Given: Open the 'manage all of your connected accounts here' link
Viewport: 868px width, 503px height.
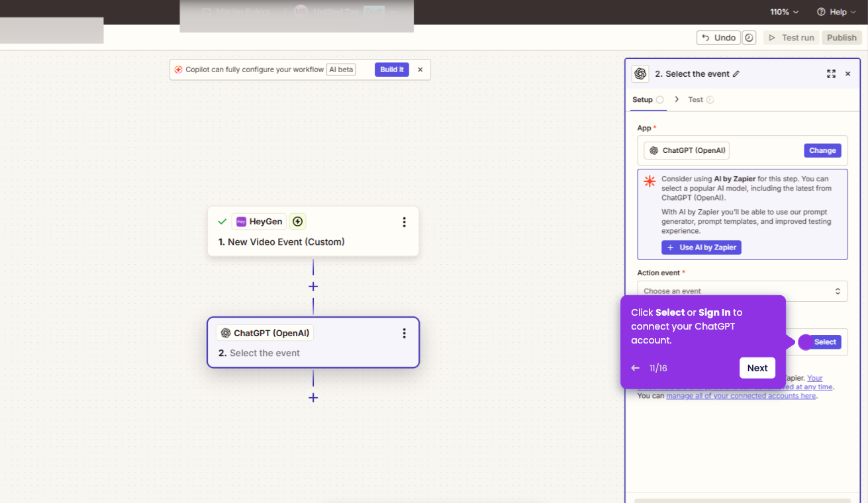Looking at the screenshot, I should coord(741,396).
